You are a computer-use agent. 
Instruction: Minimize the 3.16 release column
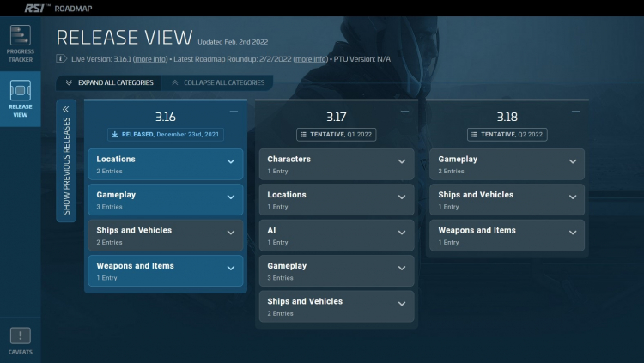tap(234, 112)
